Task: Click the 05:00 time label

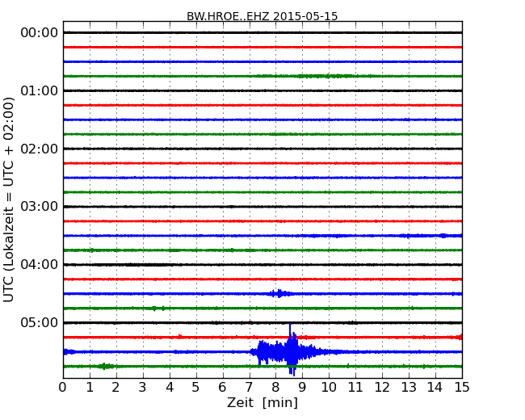Action: coord(40,322)
